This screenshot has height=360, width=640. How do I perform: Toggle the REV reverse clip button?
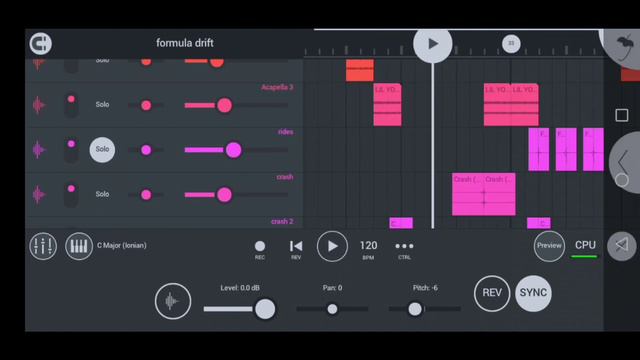492,293
